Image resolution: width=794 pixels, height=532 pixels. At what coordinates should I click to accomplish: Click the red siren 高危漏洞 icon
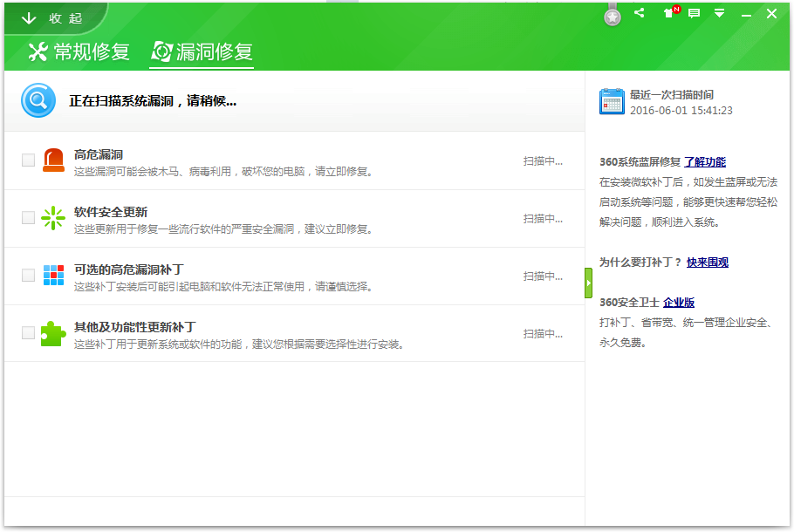(x=54, y=160)
